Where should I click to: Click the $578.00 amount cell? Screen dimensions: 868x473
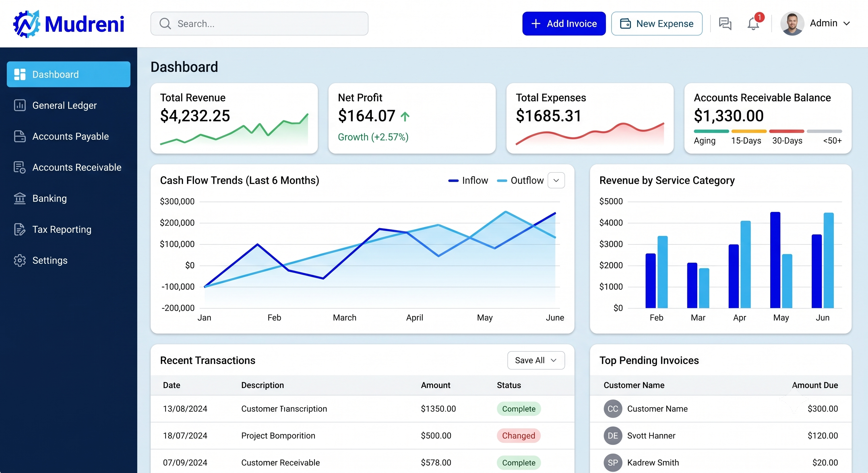436,463
